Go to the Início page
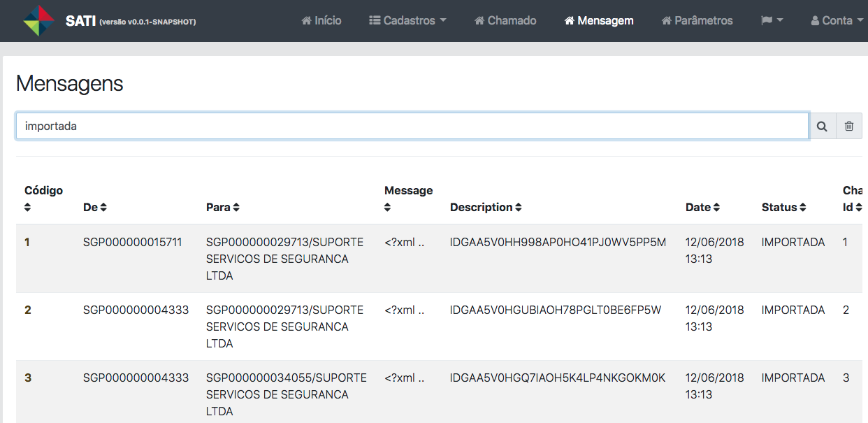The height and width of the screenshot is (423, 868). click(x=321, y=21)
